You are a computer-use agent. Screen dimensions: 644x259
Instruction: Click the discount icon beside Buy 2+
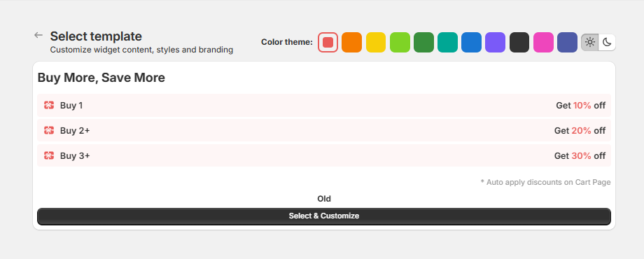click(49, 130)
